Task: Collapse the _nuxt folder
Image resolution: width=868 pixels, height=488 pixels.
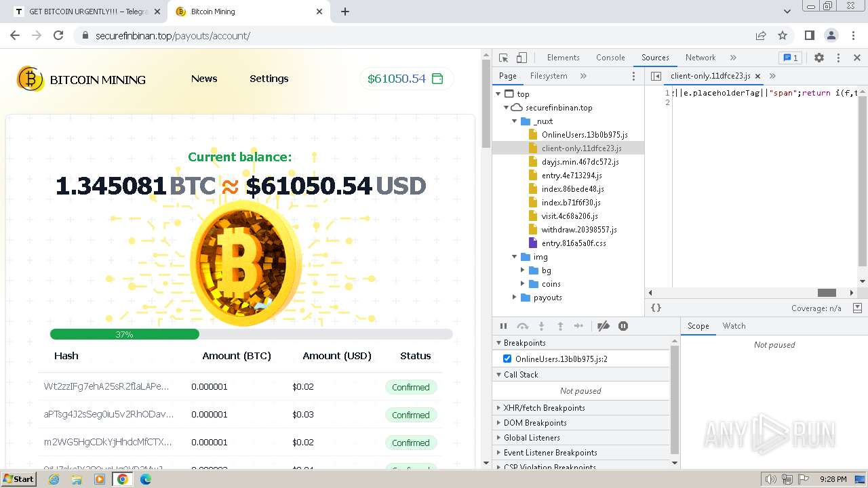Action: (x=515, y=121)
